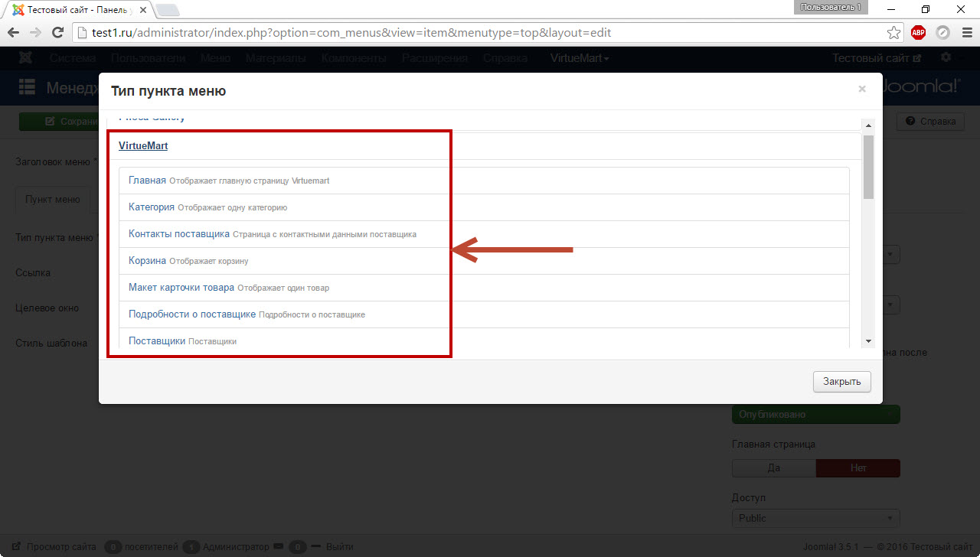Bookmark this page with the star icon
This screenshot has width=980, height=557.
893,33
